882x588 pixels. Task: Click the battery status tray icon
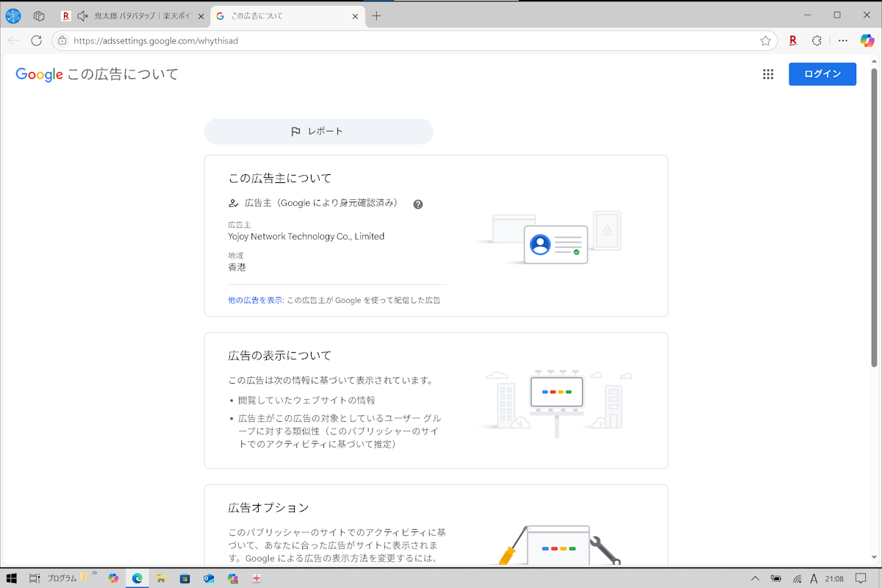[776, 578]
